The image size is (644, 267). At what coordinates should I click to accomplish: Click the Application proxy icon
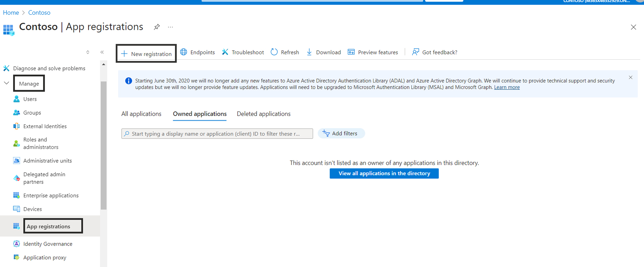pos(16,257)
